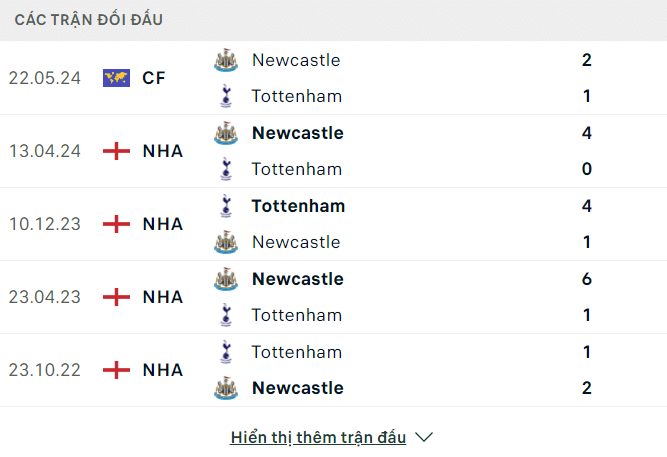Click 'Hiển thị thêm trận đấu' link

coord(318,437)
